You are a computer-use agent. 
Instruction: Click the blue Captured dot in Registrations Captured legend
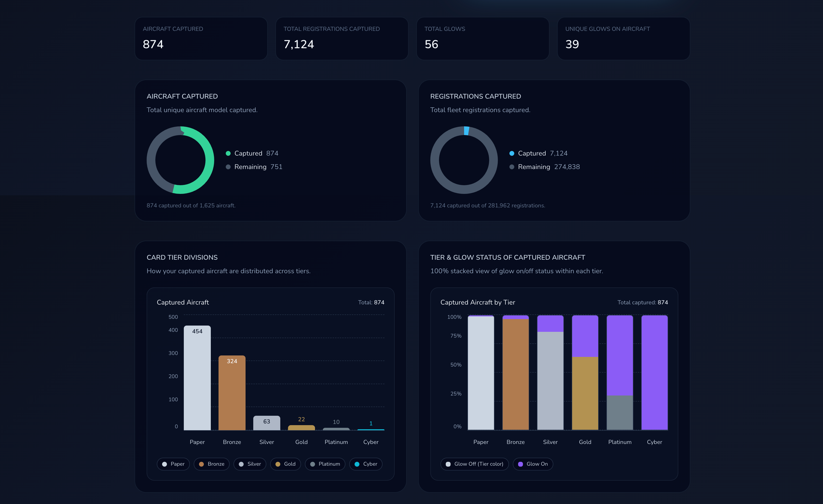click(x=512, y=153)
